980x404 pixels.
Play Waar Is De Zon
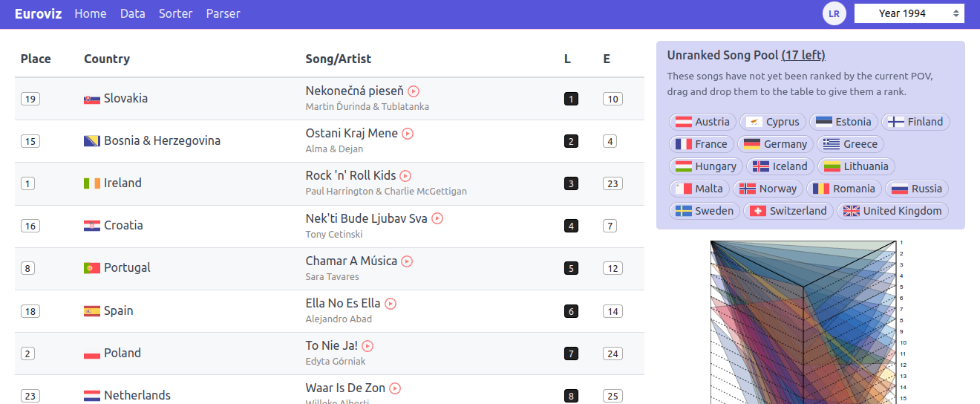point(395,388)
